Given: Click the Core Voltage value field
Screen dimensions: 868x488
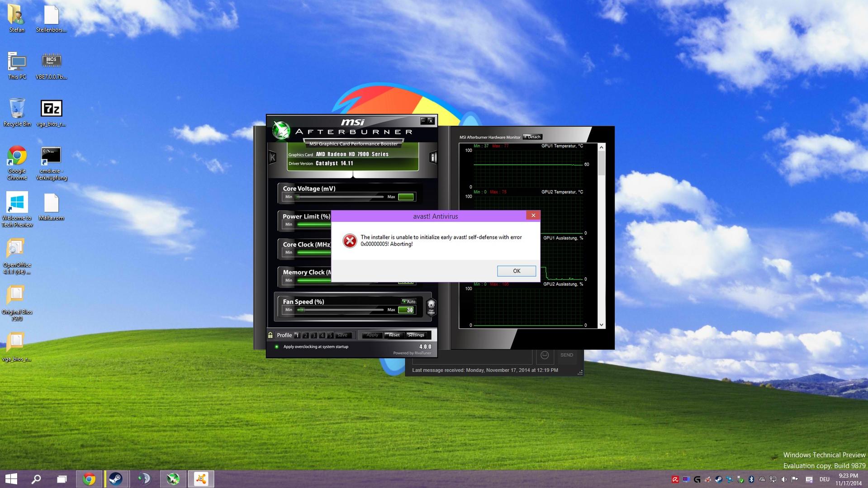Looking at the screenshot, I should pos(406,197).
